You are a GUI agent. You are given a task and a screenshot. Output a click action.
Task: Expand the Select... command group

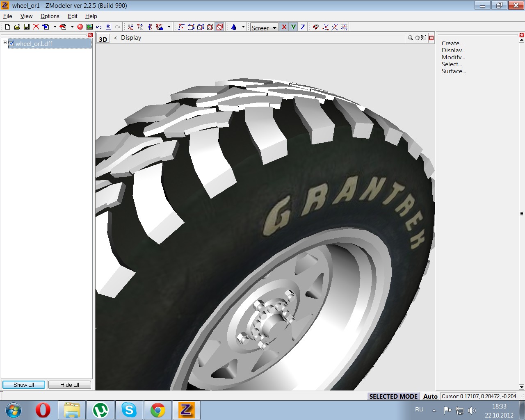tap(452, 64)
